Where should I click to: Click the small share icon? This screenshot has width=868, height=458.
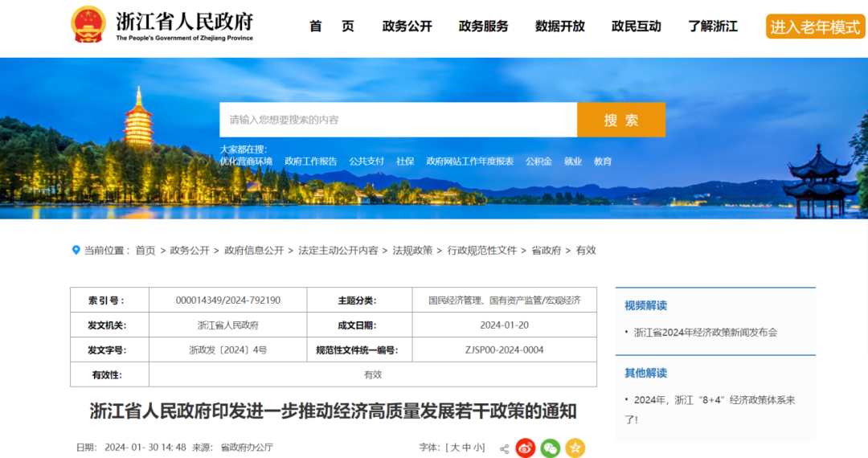coord(504,448)
